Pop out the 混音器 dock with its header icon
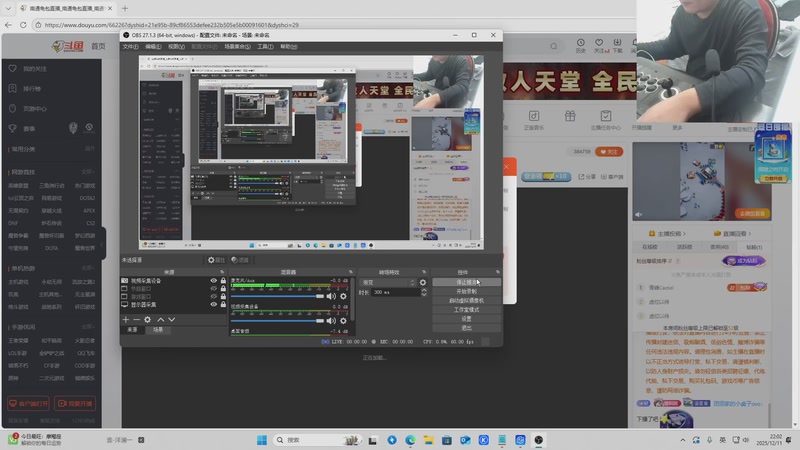The height and width of the screenshot is (450, 800). (351, 272)
